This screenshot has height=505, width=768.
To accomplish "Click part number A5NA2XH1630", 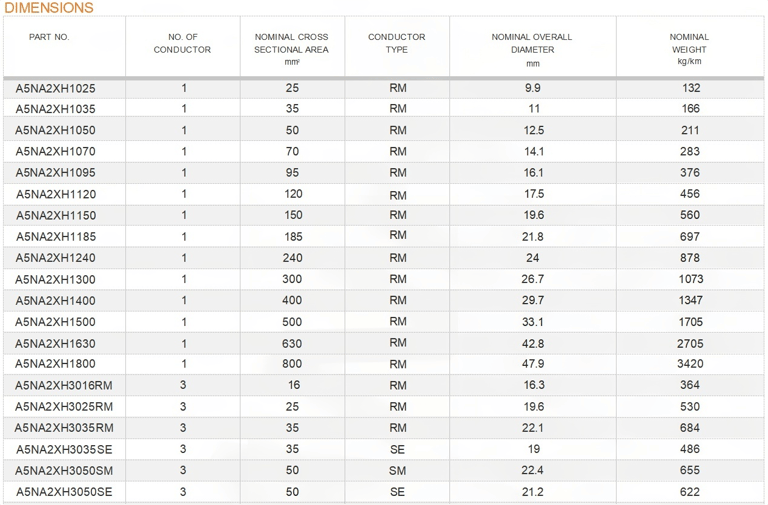I will click(55, 343).
